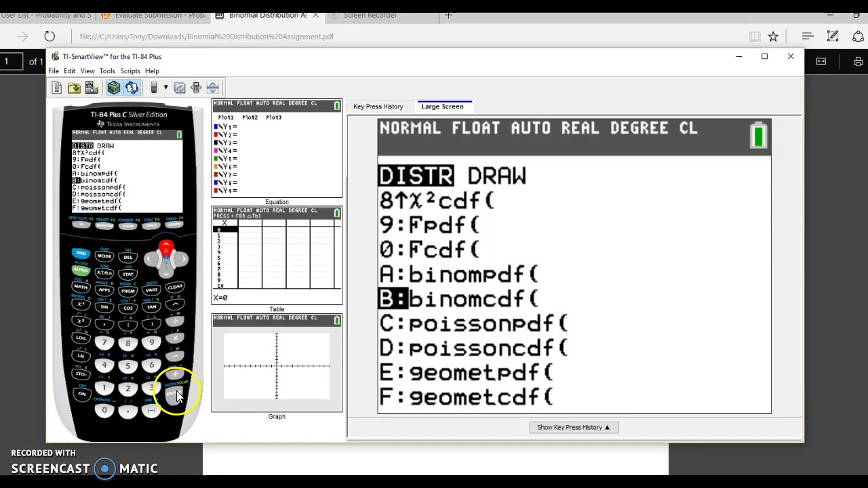Screen dimensions: 868x488
Task: Toggle the key press history icon with 5
Action: tap(132, 87)
